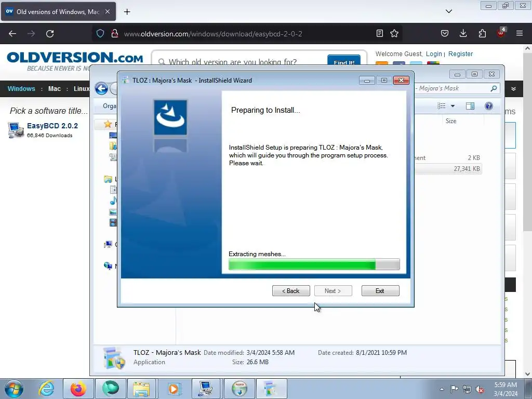Save page to Pocket

click(x=445, y=33)
